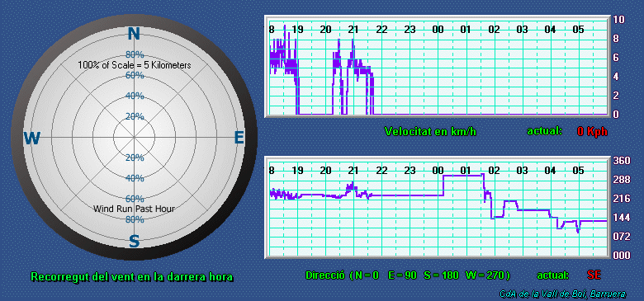This screenshot has width=644, height=301.
Task: Click the 'Wind Run Past Hour' label
Action: click(x=134, y=209)
